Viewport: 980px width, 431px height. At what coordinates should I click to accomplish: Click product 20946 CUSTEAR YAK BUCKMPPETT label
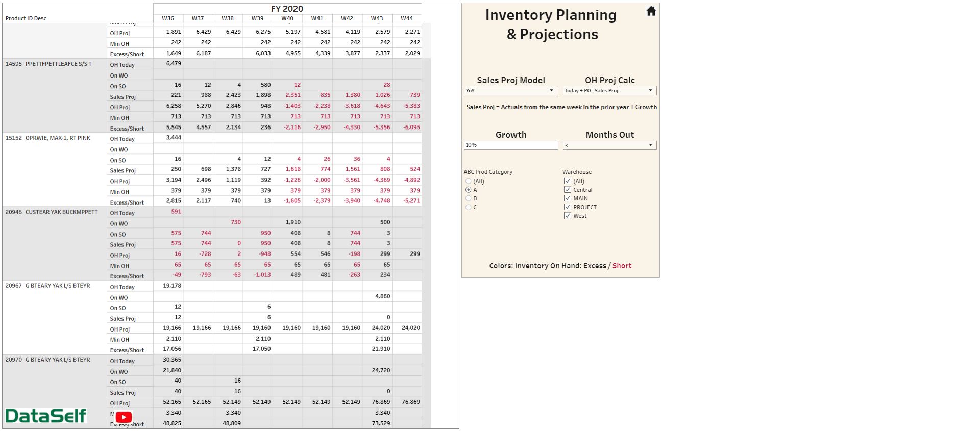click(x=52, y=212)
